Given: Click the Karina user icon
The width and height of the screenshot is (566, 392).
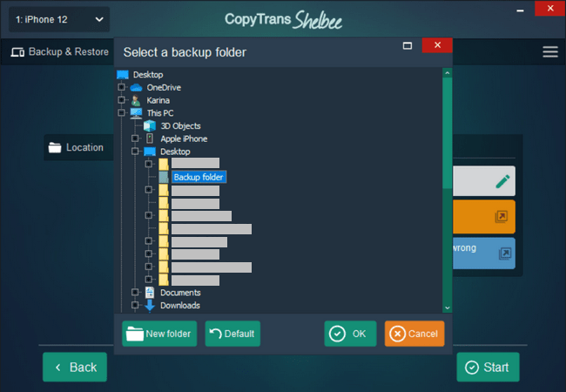Looking at the screenshot, I should [136, 100].
